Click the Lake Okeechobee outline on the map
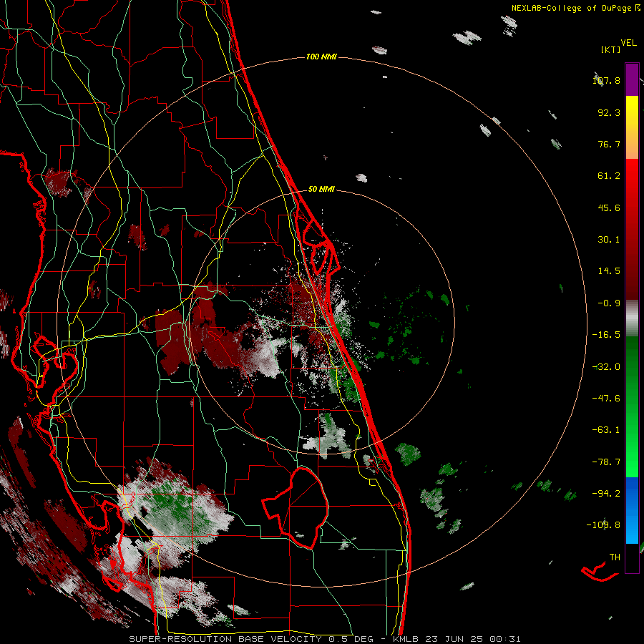This screenshot has height=644, width=644. pos(296,508)
